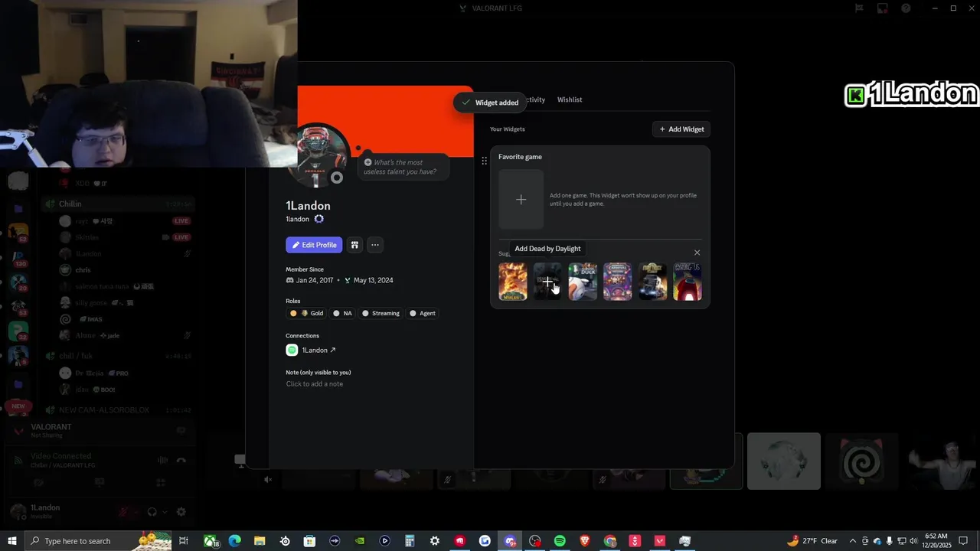Open Google Chrome from taskbar

[x=610, y=541]
